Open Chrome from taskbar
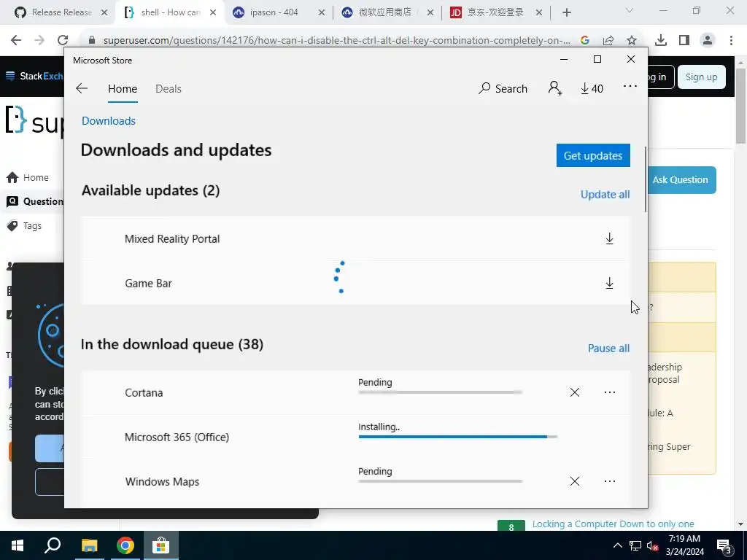Image resolution: width=747 pixels, height=560 pixels. [125, 545]
